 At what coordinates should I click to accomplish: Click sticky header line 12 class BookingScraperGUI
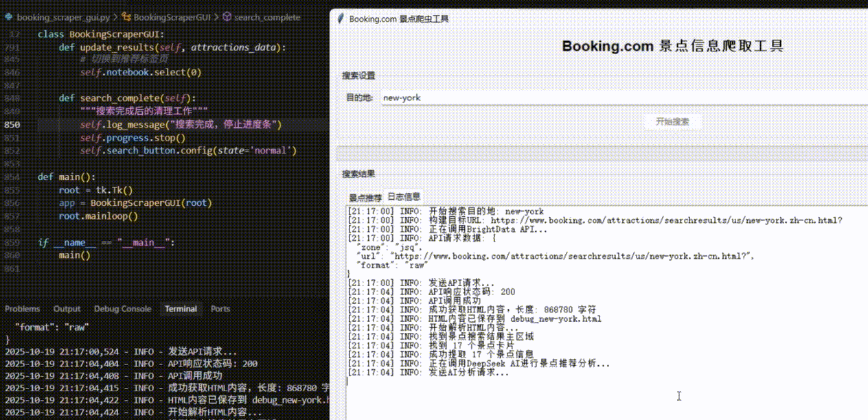coord(101,34)
